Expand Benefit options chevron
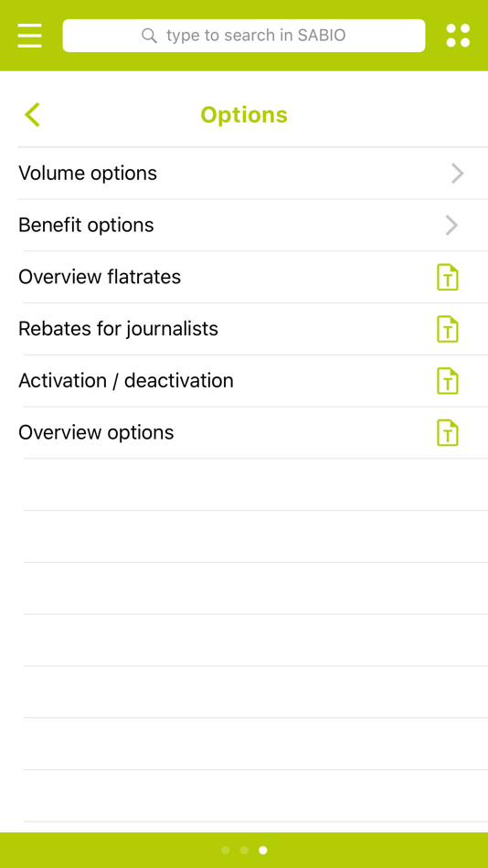Image resolution: width=488 pixels, height=868 pixels. click(452, 226)
